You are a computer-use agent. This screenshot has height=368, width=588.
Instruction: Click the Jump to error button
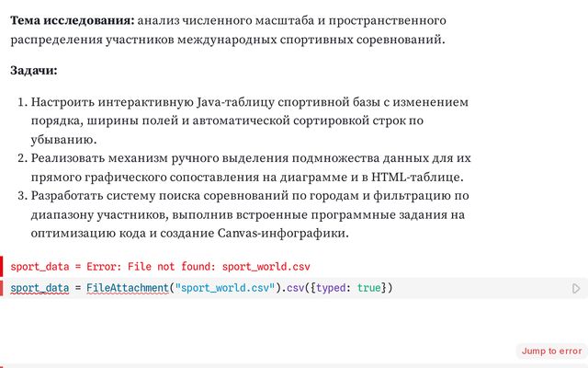click(551, 351)
